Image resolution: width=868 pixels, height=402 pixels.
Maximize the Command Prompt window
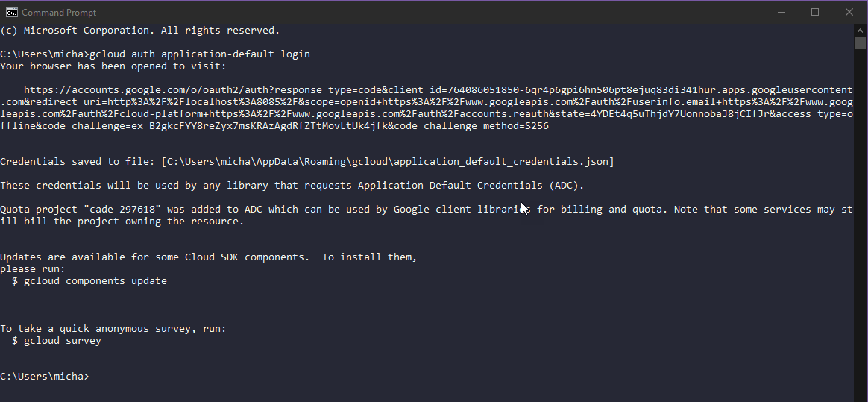click(815, 12)
